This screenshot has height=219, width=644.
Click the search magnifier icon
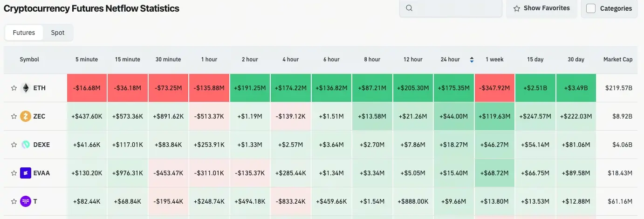(x=409, y=8)
